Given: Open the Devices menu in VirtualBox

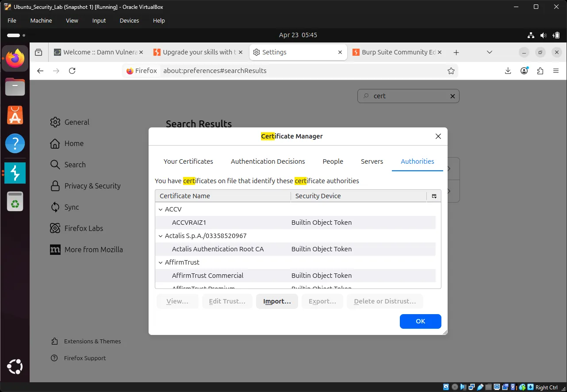Looking at the screenshot, I should click(129, 20).
